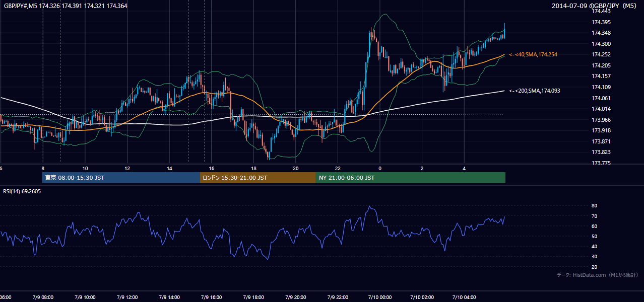Viewport: 644px width, 302px height.
Task: Click price axis value 173.775
Action: [601, 163]
